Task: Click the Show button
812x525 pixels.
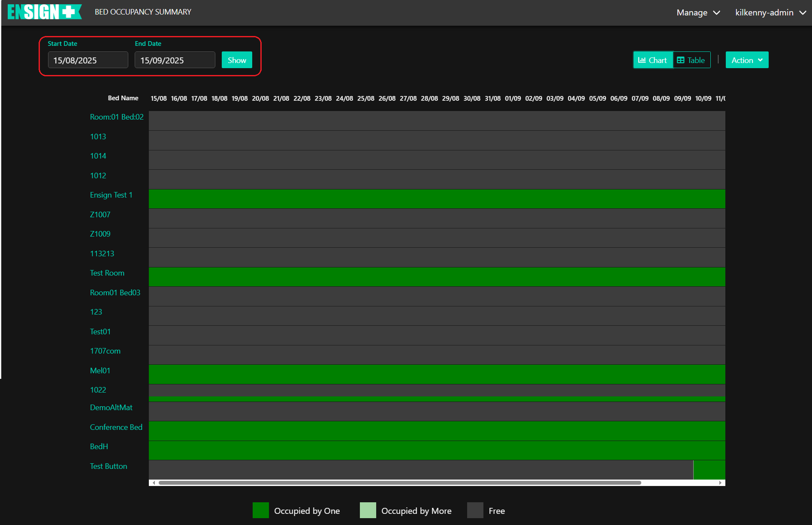Action: tap(237, 60)
